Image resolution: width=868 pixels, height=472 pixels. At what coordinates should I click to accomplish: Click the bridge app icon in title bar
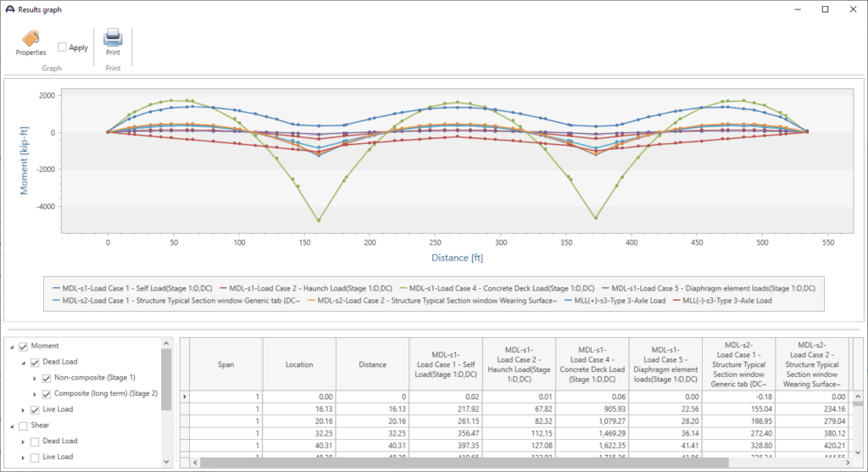9,9
